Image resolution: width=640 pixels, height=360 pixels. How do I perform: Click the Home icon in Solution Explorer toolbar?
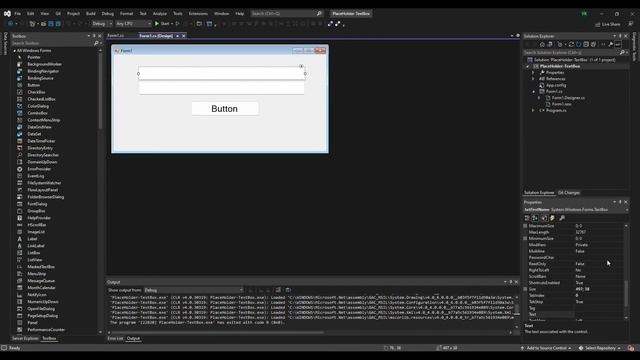pyautogui.click(x=542, y=44)
